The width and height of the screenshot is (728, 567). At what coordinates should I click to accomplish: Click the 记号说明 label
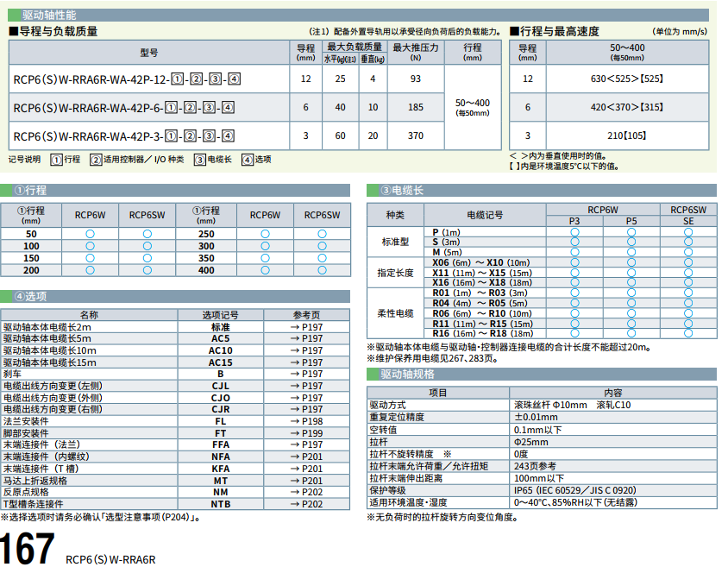[24, 160]
